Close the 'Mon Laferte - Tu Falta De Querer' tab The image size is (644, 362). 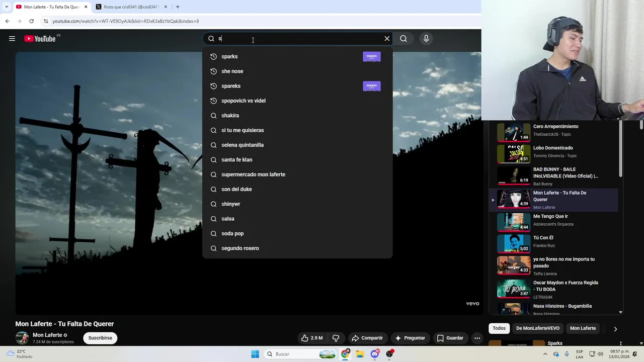point(86,7)
